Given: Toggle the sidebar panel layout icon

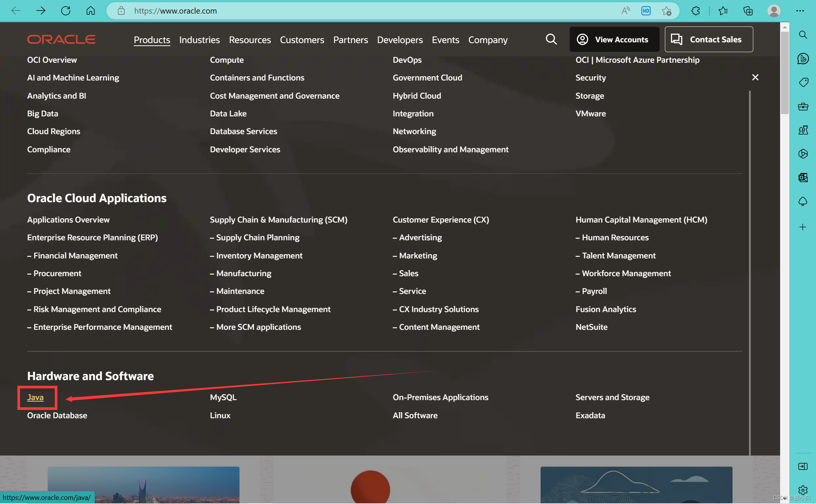Looking at the screenshot, I should coord(803,467).
